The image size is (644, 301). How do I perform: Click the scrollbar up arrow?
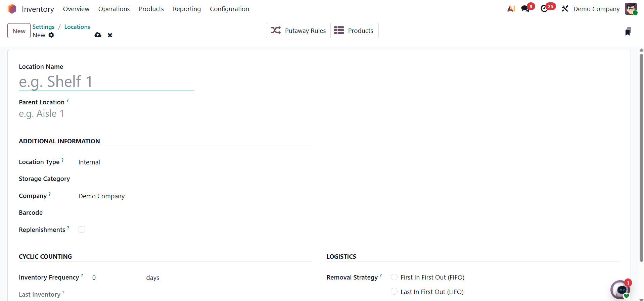pos(641,50)
